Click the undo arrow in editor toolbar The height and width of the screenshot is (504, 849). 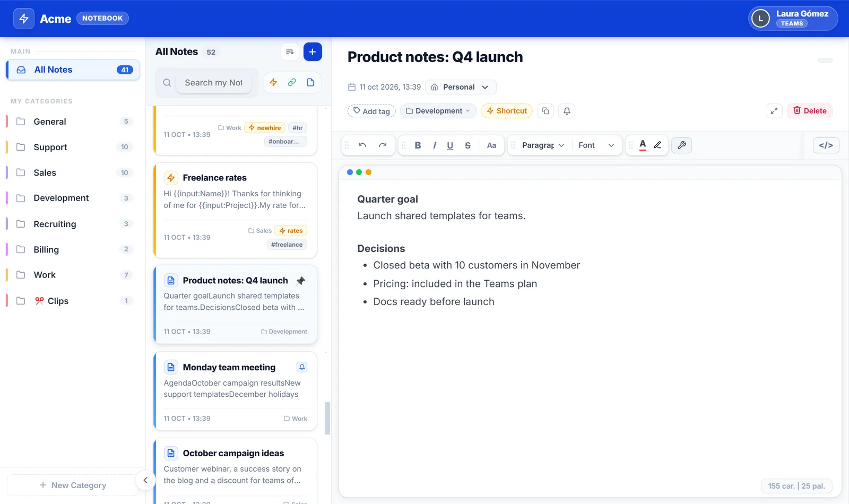coord(362,145)
